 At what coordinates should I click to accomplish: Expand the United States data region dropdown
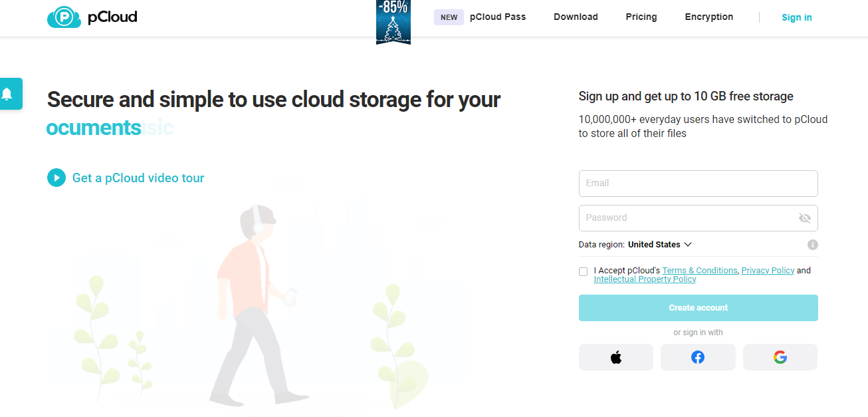click(x=659, y=245)
